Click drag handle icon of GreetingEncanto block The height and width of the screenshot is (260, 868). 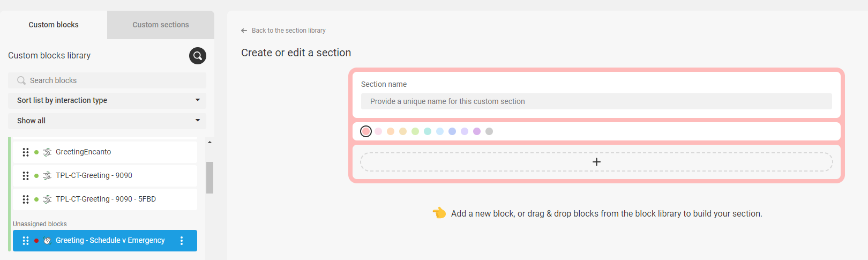[26, 152]
